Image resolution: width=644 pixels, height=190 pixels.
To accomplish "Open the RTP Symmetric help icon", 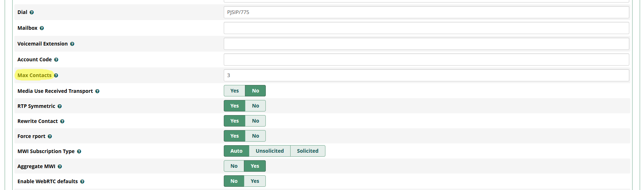I will (x=60, y=106).
